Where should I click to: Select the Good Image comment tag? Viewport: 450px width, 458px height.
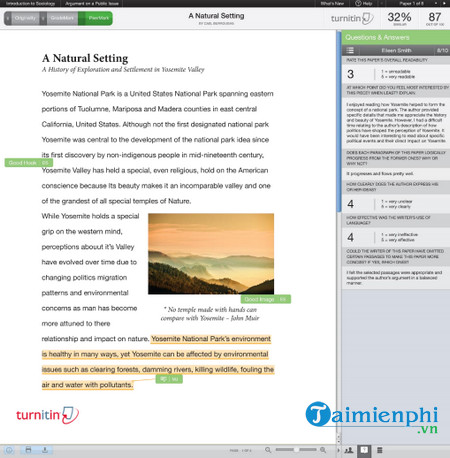(x=266, y=299)
